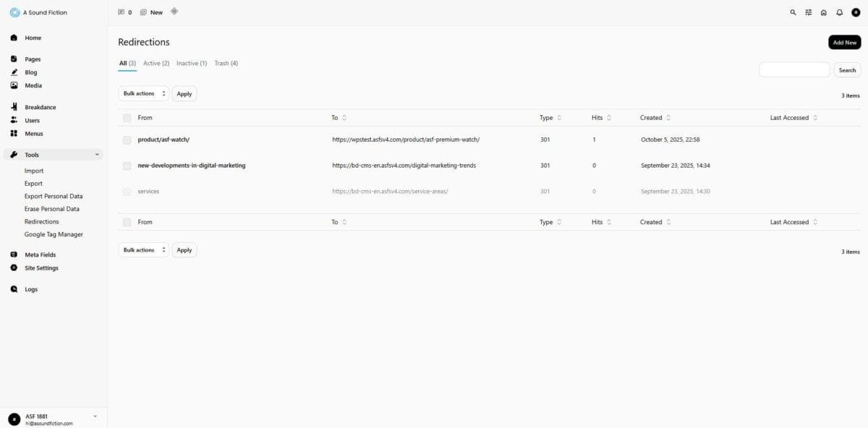This screenshot has height=428, width=868.
Task: Click the home icon in top-right toolbar
Action: pos(823,12)
